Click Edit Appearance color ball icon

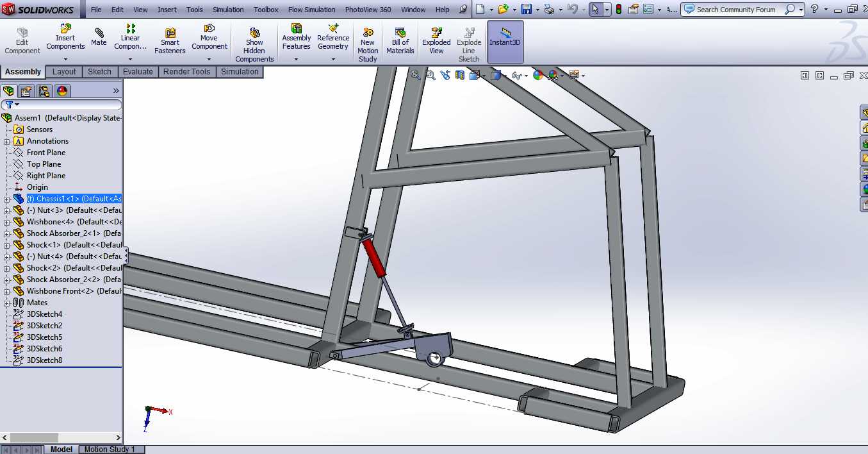click(538, 75)
